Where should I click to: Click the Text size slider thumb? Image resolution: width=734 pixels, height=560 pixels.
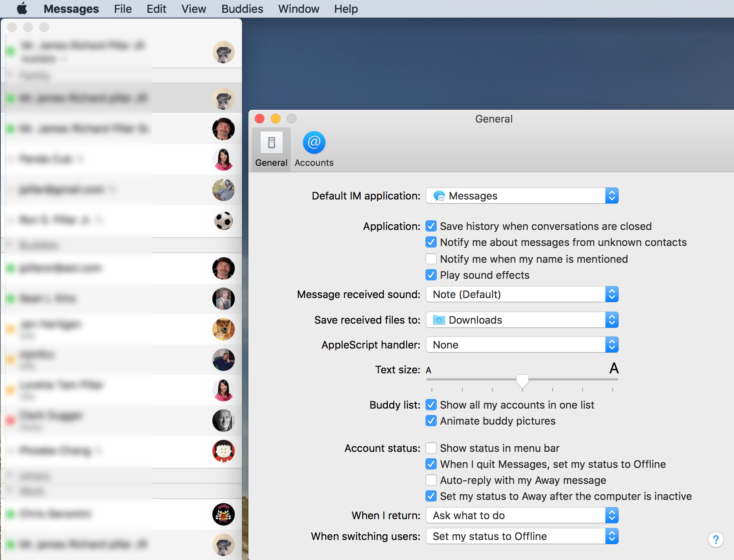522,381
